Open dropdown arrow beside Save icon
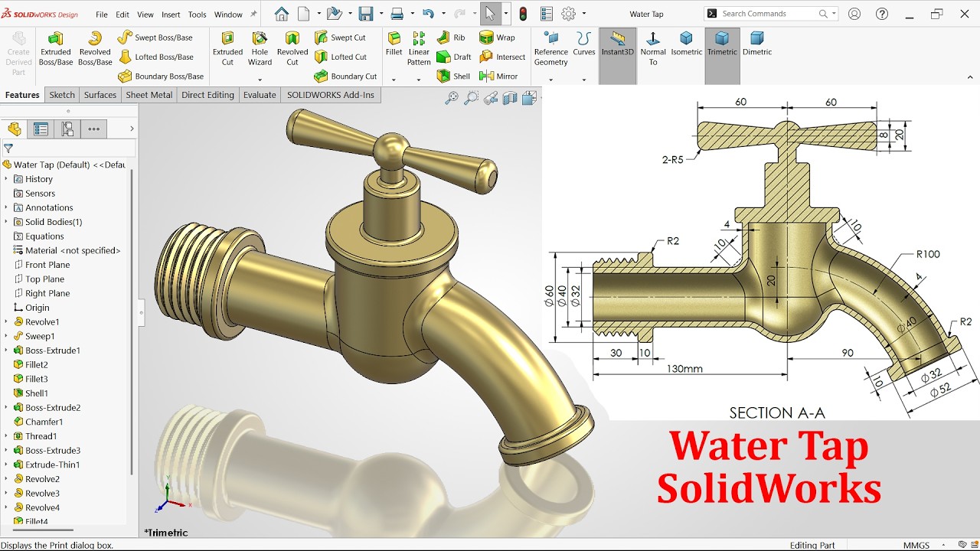This screenshot has height=551, width=980. 381,14
